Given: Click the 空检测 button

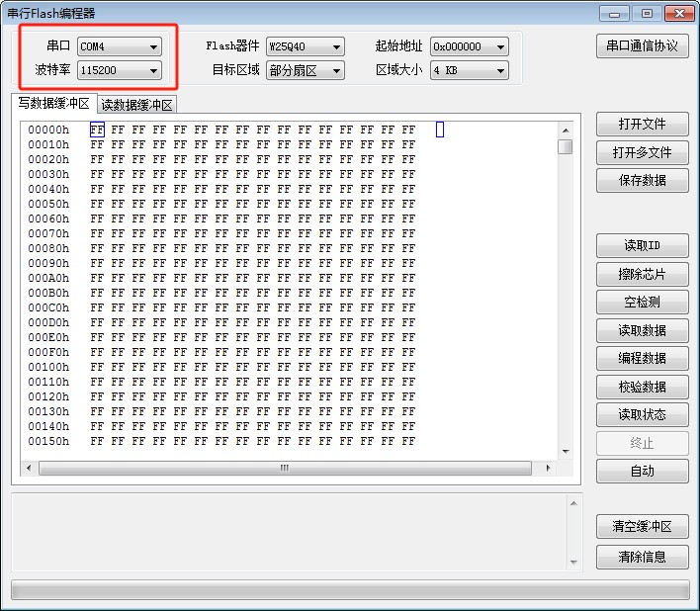Looking at the screenshot, I should click(642, 303).
